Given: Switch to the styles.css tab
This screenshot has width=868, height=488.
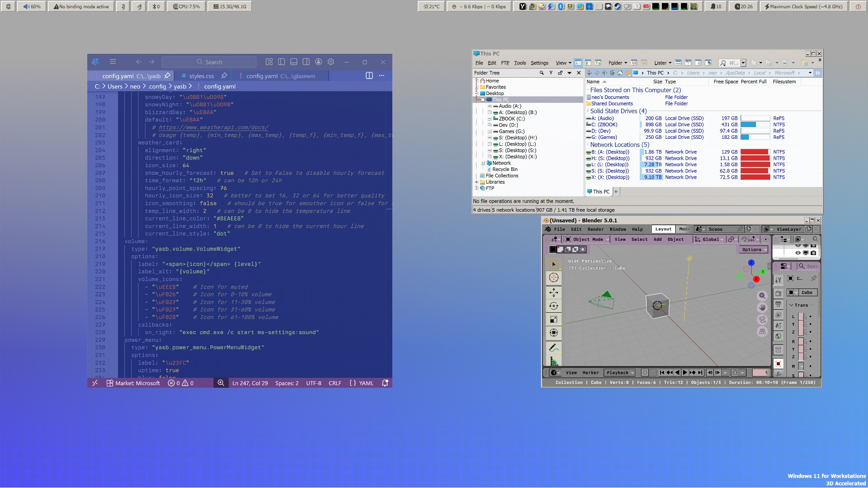Looking at the screenshot, I should click(201, 76).
